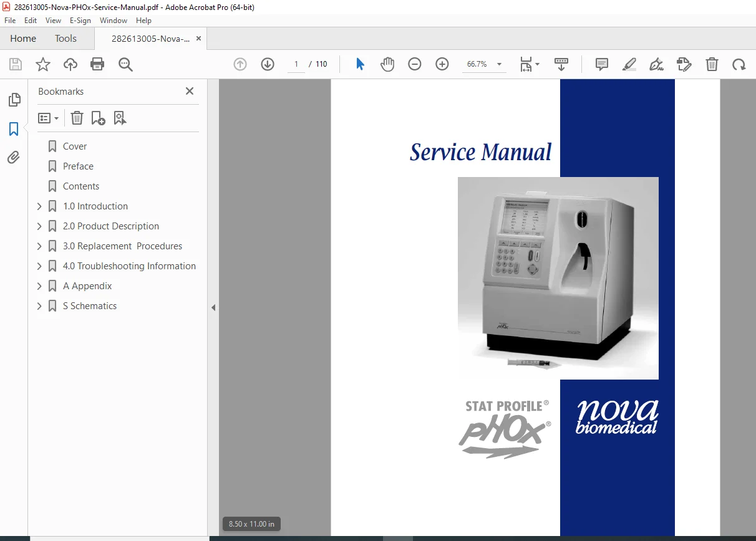
Task: Open the zoom level 66.7% dropdown
Action: coord(499,64)
